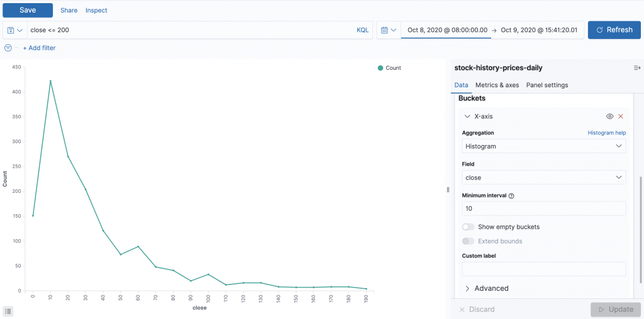The width and height of the screenshot is (644, 319).
Task: Open the filter options menu icon
Action: point(8,48)
